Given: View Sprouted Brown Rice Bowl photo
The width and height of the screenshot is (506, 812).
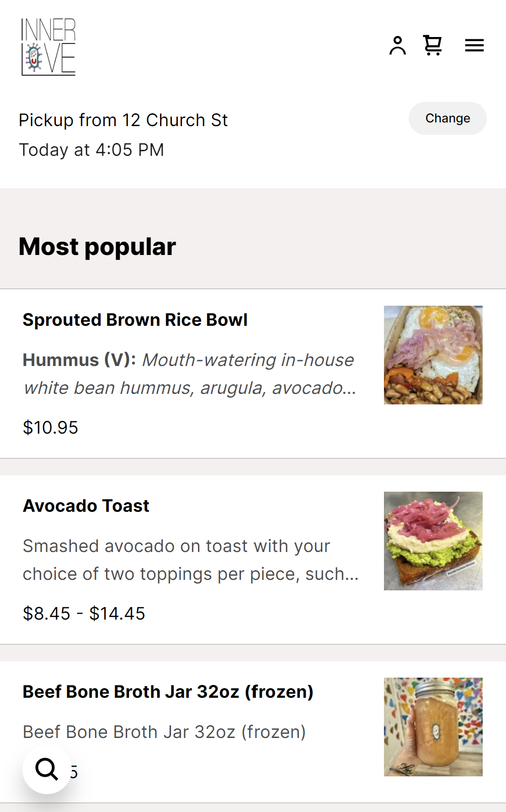Looking at the screenshot, I should [433, 355].
